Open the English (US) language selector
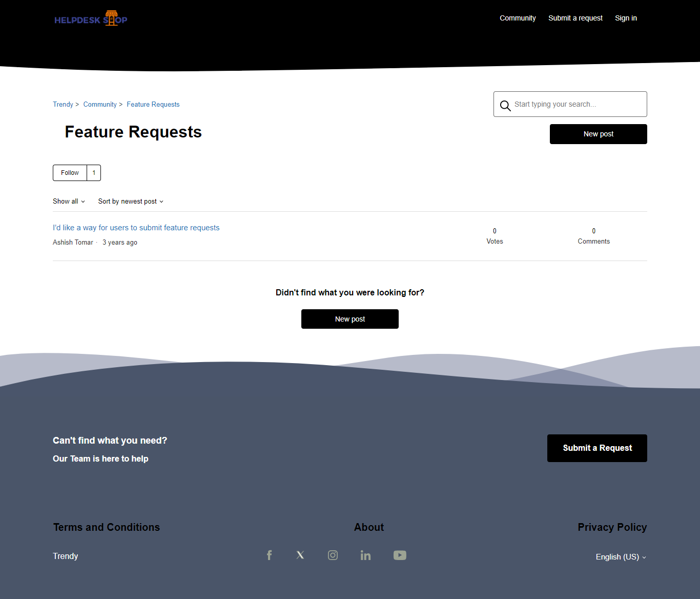The image size is (700, 599). (x=621, y=557)
